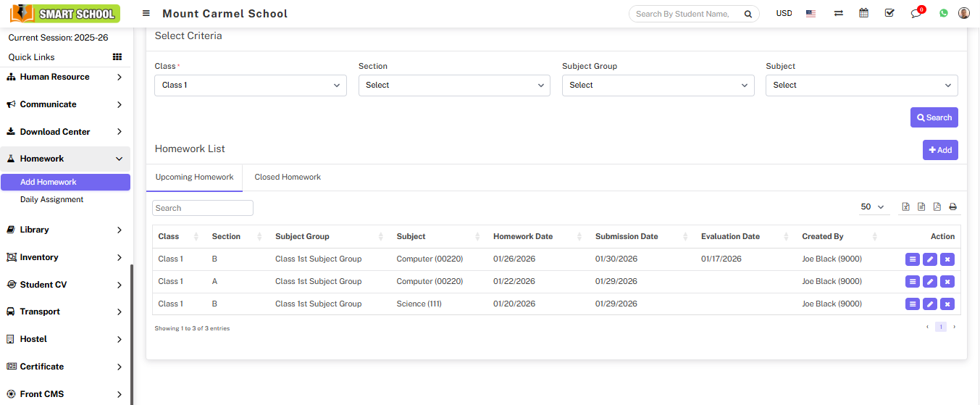Open the Class dropdown
Image resolution: width=980 pixels, height=405 pixels.
pos(251,85)
